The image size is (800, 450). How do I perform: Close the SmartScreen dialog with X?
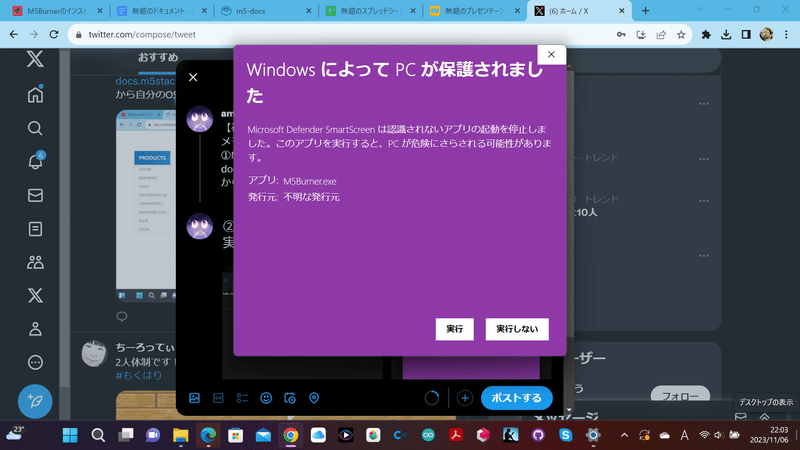pyautogui.click(x=551, y=55)
